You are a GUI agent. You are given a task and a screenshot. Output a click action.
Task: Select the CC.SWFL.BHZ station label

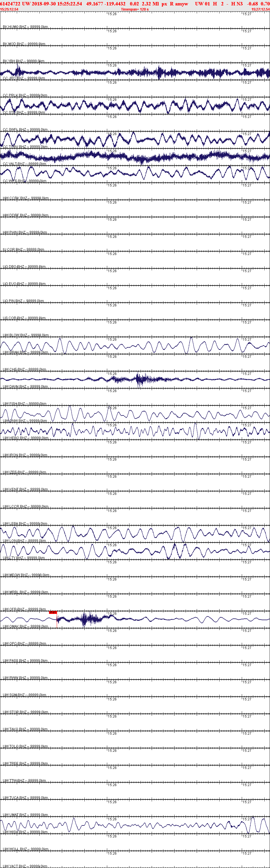(25, 129)
